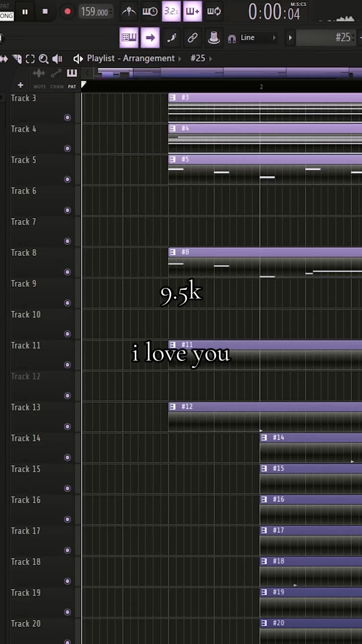This screenshot has width=362, height=644.
Task: Expand the Arrangement breadcrumb arrow
Action: click(180, 59)
